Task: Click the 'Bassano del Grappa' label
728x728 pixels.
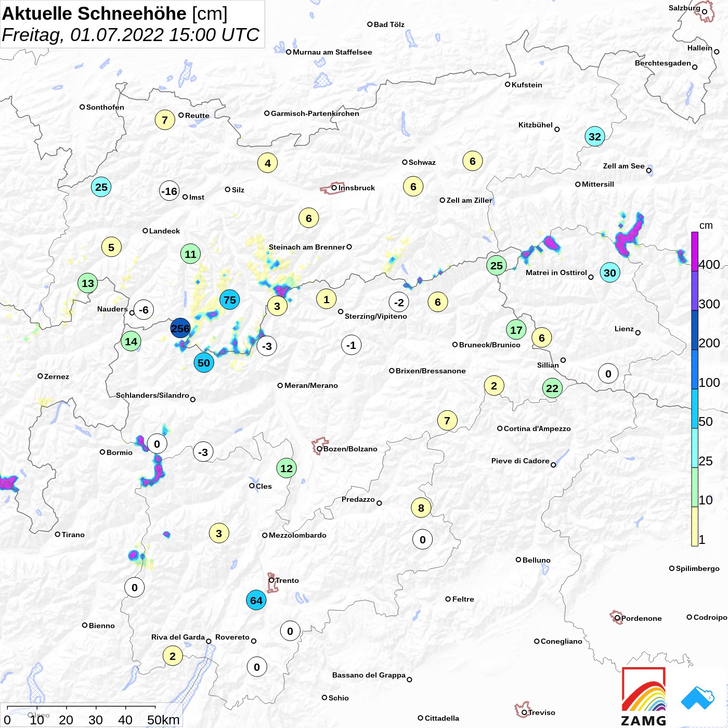Action: [x=369, y=675]
